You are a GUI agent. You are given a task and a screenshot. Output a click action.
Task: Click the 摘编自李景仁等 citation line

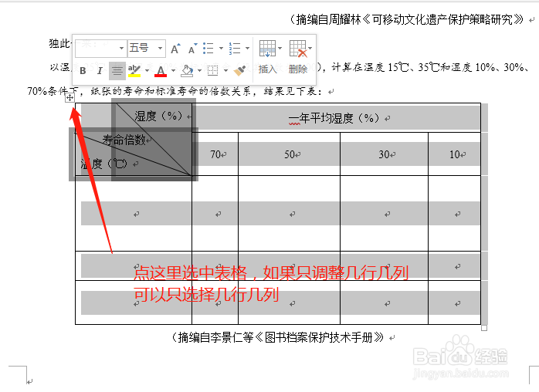(x=276, y=338)
